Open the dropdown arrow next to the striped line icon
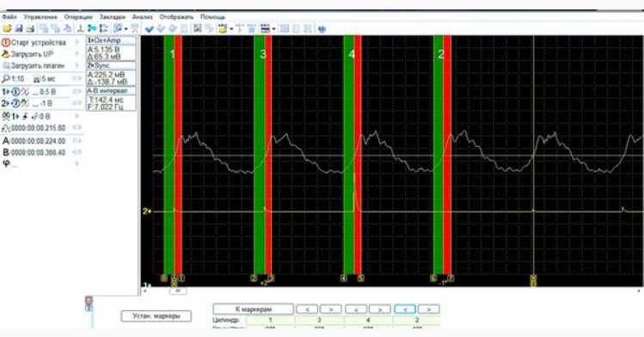The width and height of the screenshot is (644, 337). point(273,29)
